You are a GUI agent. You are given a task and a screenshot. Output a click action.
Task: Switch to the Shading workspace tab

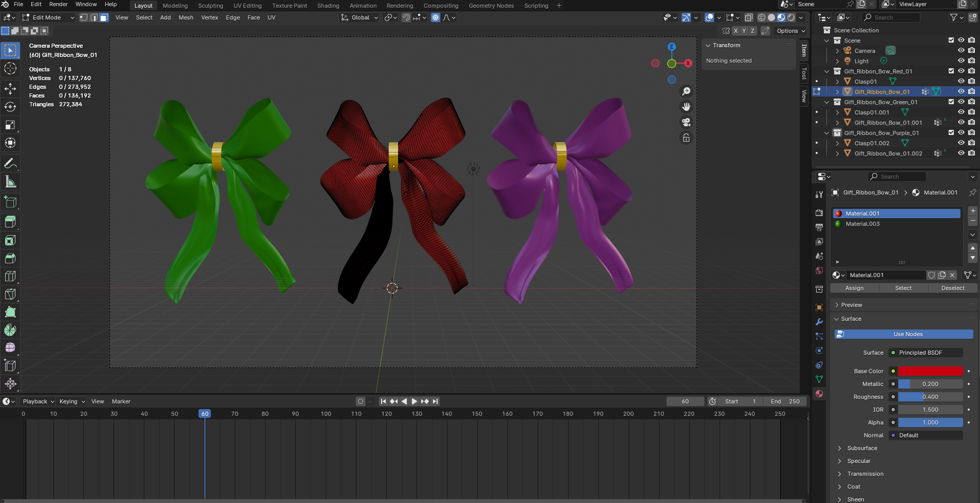point(328,6)
